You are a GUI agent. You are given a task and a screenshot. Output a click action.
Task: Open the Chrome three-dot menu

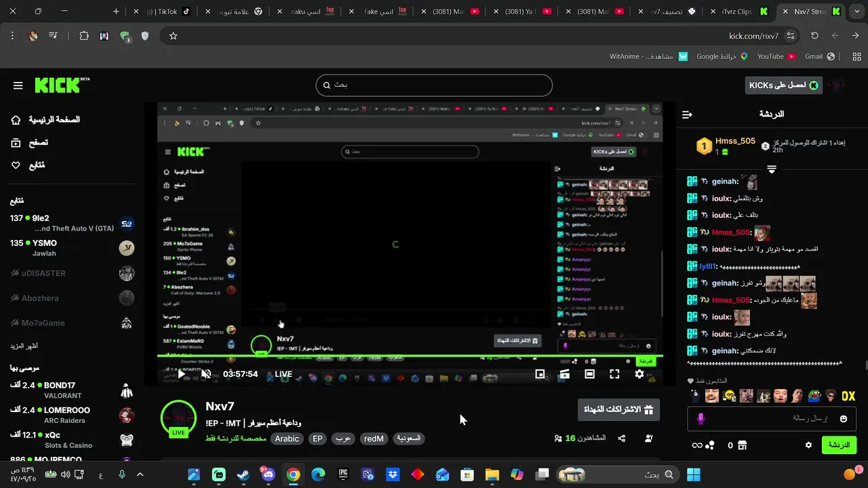click(x=12, y=36)
